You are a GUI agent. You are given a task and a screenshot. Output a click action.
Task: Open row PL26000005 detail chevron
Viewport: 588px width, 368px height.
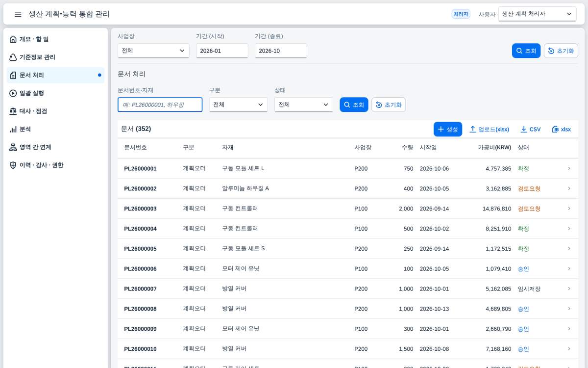tap(569, 249)
